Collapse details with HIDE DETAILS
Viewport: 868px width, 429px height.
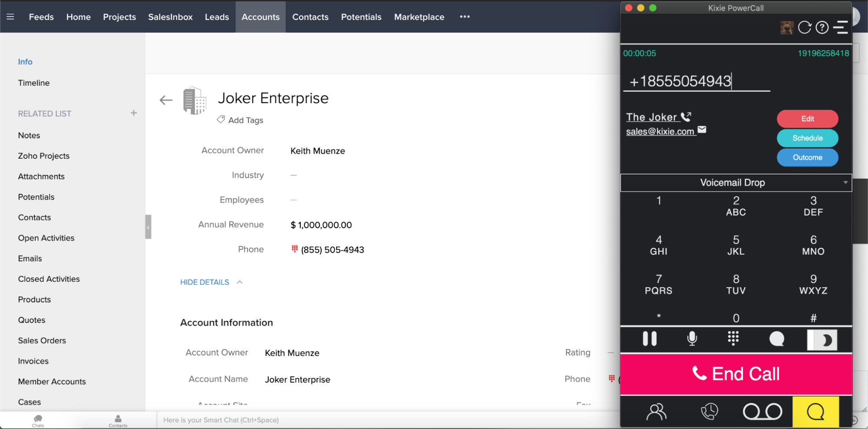pos(211,282)
